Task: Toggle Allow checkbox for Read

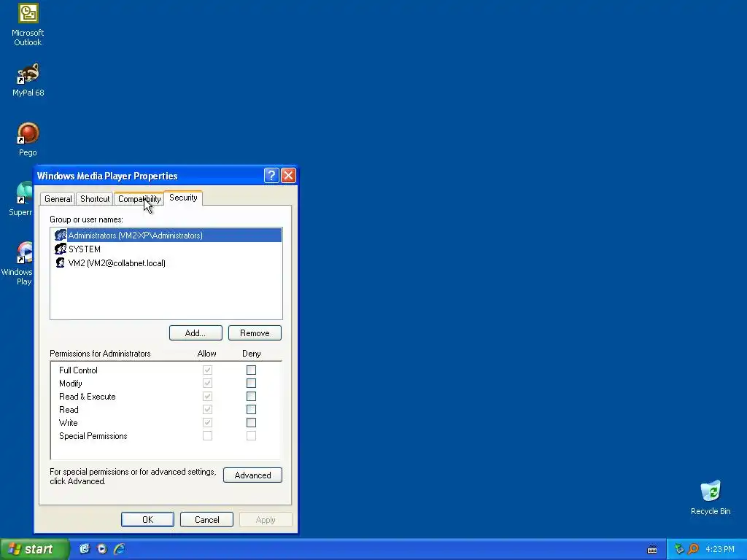Action: 207,410
